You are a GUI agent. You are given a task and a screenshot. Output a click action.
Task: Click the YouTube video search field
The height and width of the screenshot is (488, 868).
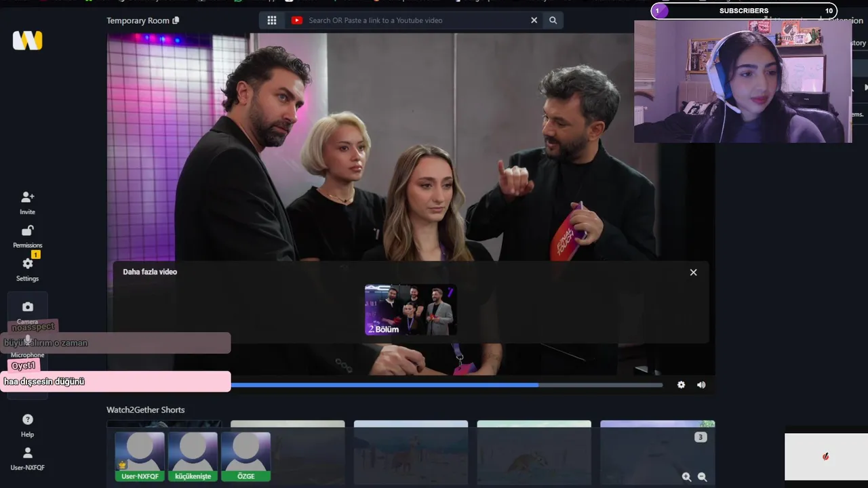tap(416, 20)
